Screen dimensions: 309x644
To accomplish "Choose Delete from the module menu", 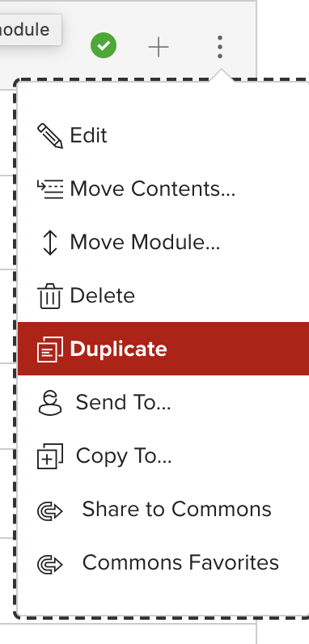I will point(163,296).
